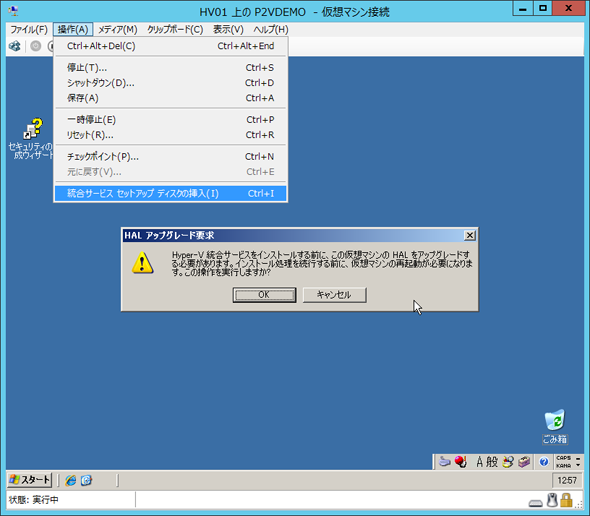Launch Internet Explorer from the quick launch
Viewport: 590px width, 516px height.
tap(70, 480)
